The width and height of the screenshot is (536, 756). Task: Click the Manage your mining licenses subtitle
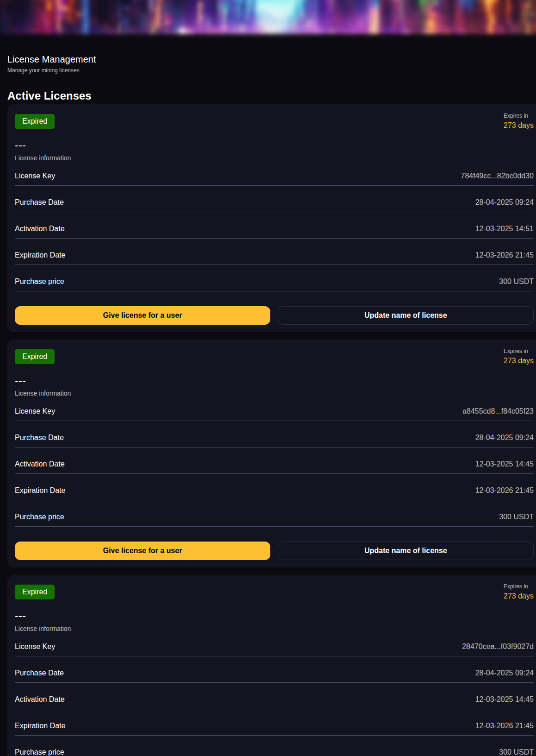point(44,70)
